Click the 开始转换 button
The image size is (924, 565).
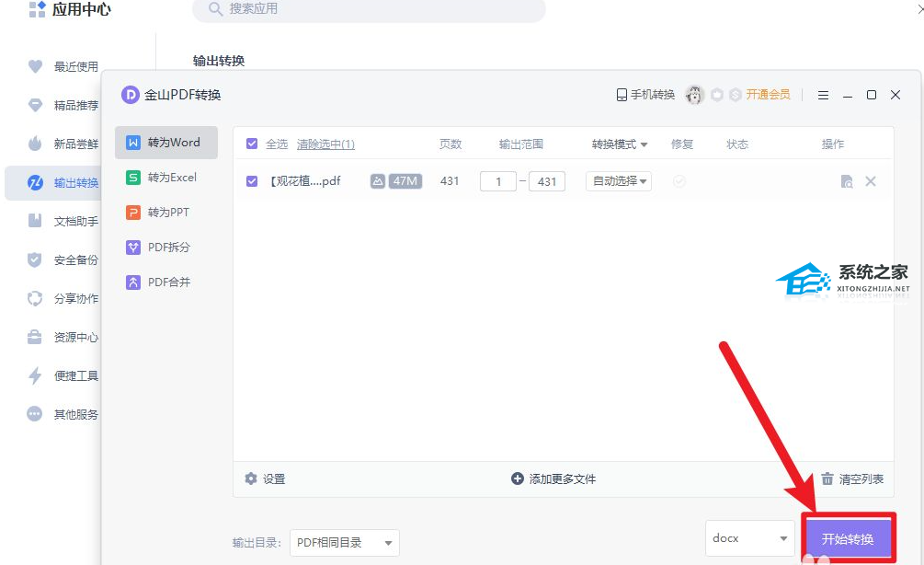[848, 538]
